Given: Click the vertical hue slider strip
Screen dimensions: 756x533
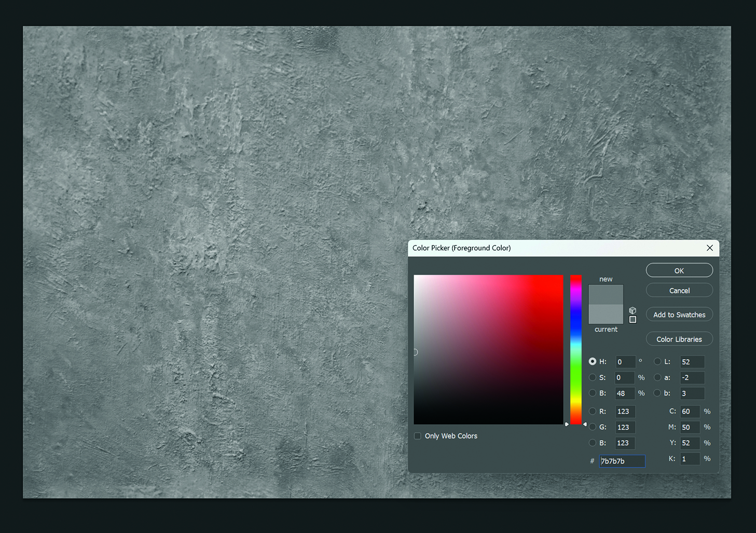Looking at the screenshot, I should tap(576, 348).
